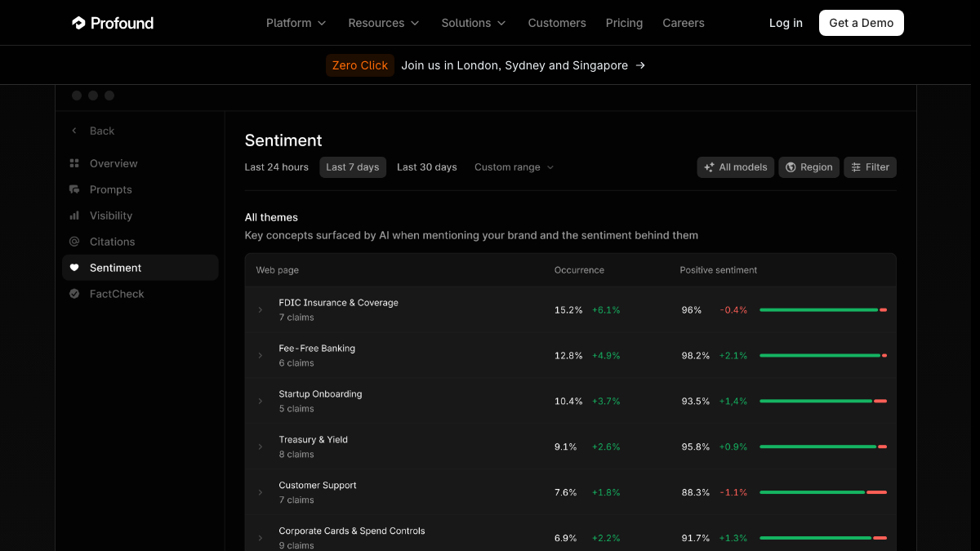Click the All themes heading
The height and width of the screenshot is (551, 980).
[x=271, y=217]
